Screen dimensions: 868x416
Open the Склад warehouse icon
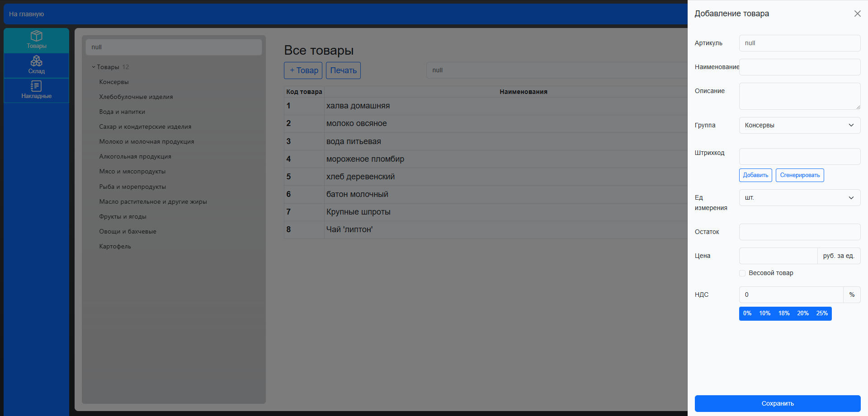tap(36, 61)
